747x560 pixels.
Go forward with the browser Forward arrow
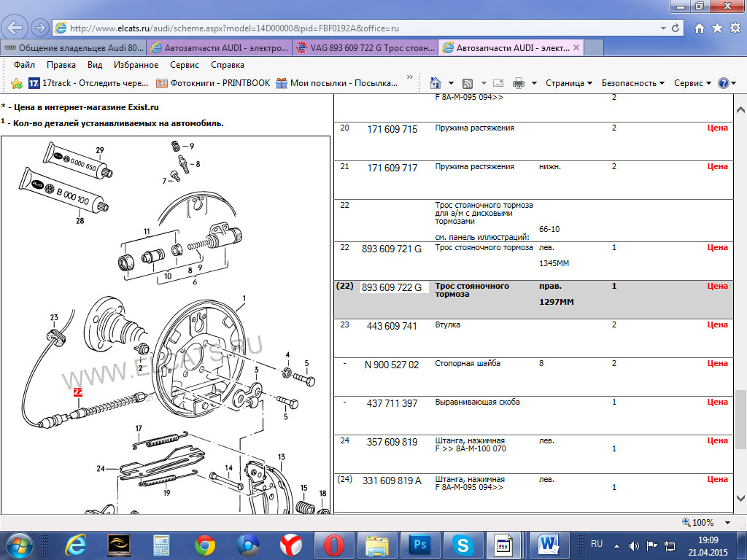click(x=41, y=28)
